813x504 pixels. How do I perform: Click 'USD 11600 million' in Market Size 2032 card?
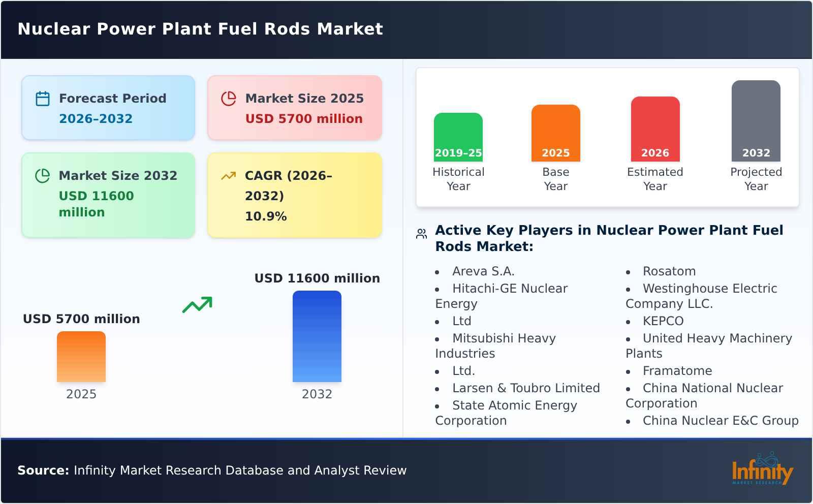point(97,204)
